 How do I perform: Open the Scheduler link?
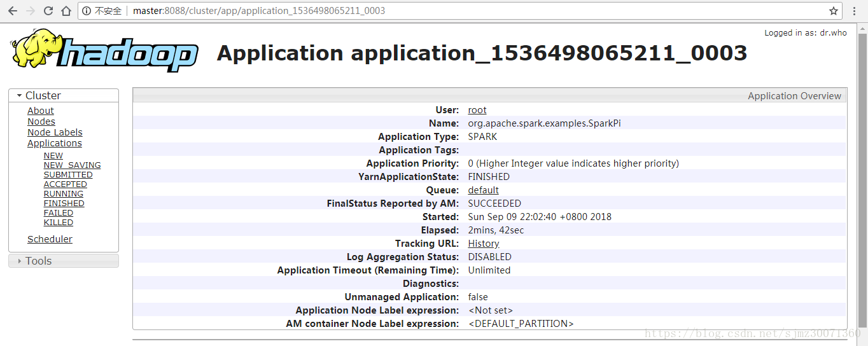pyautogui.click(x=50, y=239)
